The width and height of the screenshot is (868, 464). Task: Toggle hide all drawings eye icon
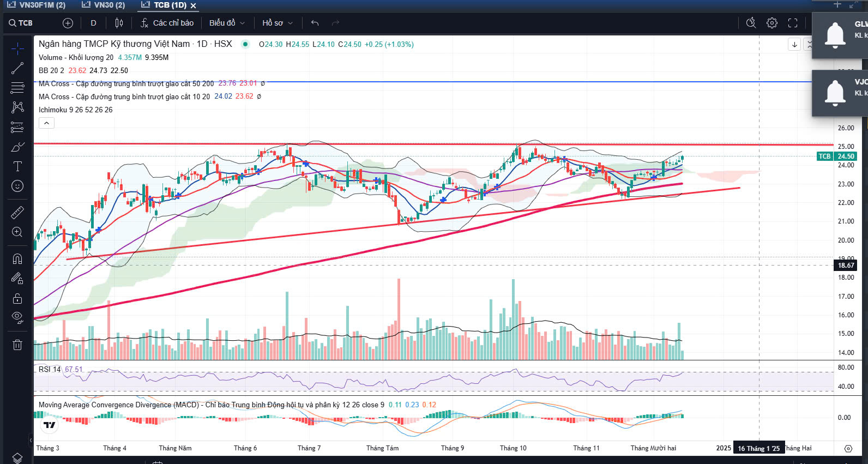(x=17, y=317)
